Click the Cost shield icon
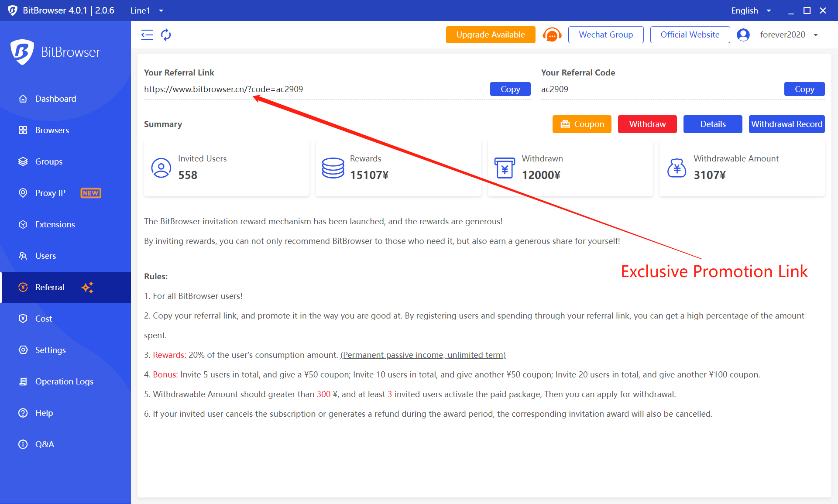Screen dimensions: 838x504 point(23,319)
